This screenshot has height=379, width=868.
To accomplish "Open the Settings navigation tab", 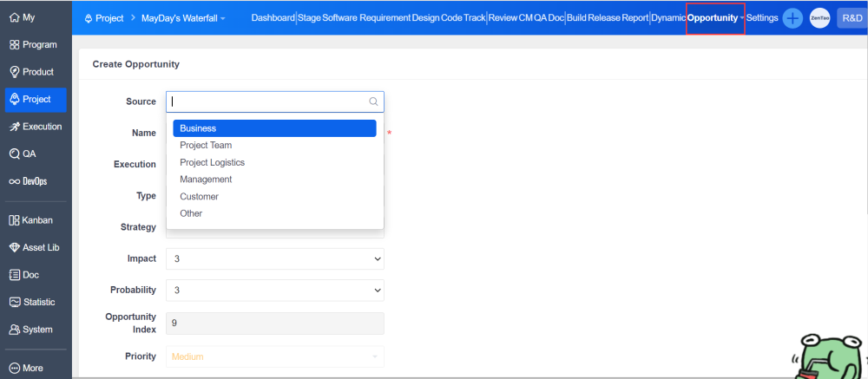I will [762, 18].
